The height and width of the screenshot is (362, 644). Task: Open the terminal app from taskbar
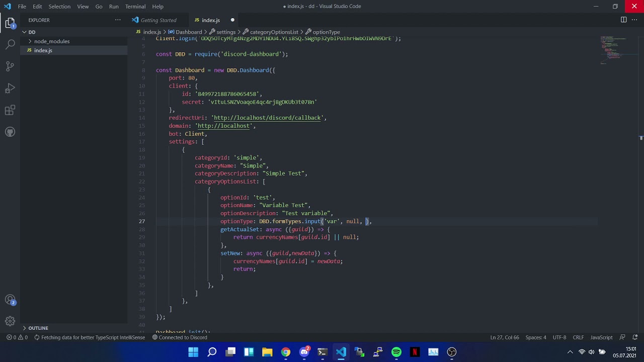click(323, 352)
